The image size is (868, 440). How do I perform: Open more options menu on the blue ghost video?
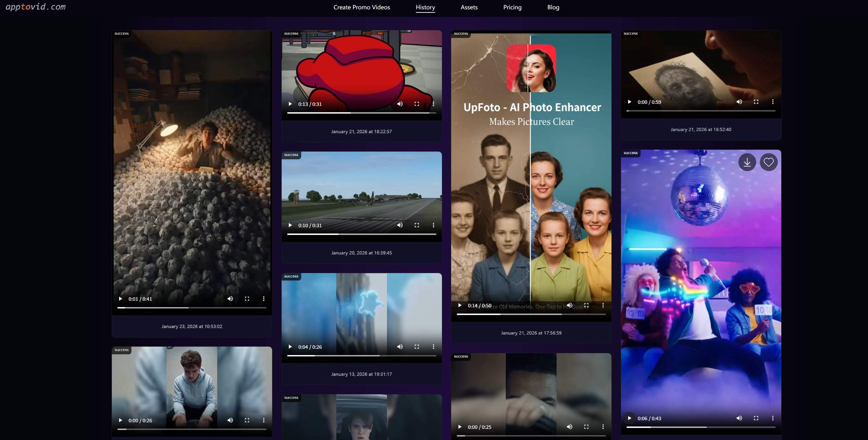click(x=434, y=347)
